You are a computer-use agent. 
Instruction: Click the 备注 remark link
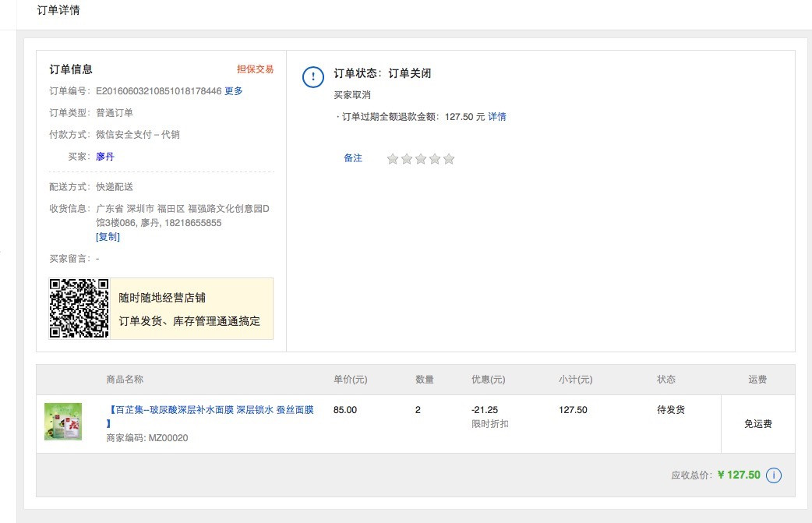[353, 158]
